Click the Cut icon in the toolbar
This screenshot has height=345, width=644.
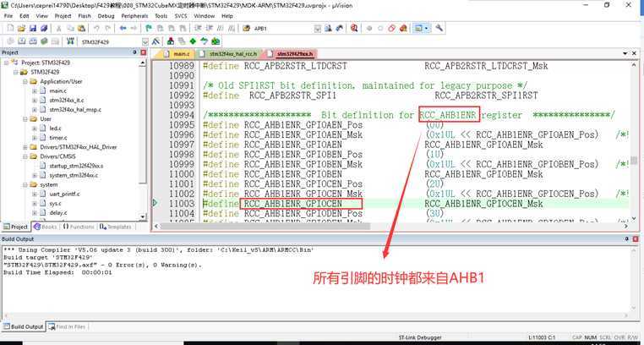[x=58, y=29]
